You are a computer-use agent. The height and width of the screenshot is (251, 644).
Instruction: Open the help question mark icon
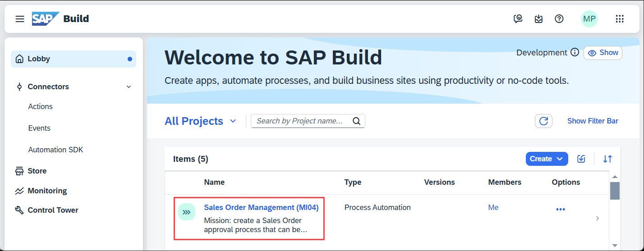pyautogui.click(x=559, y=19)
